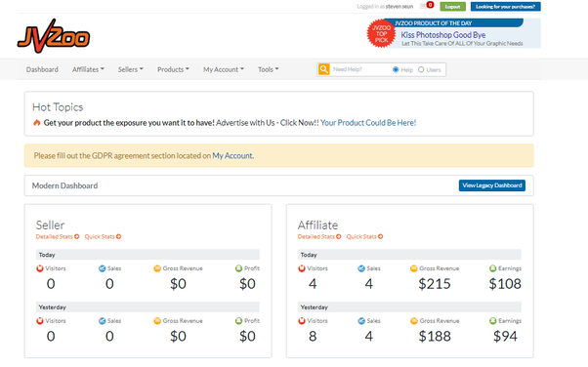Click Affiliate Yesterday Gross Revenue icon
This screenshot has height=367, width=588.
pyautogui.click(x=413, y=321)
